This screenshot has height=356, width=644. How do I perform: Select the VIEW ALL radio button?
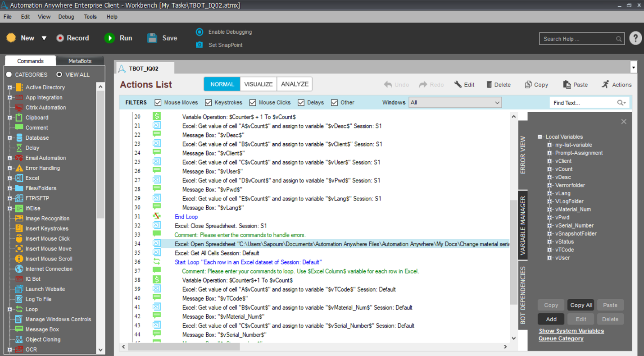[59, 74]
